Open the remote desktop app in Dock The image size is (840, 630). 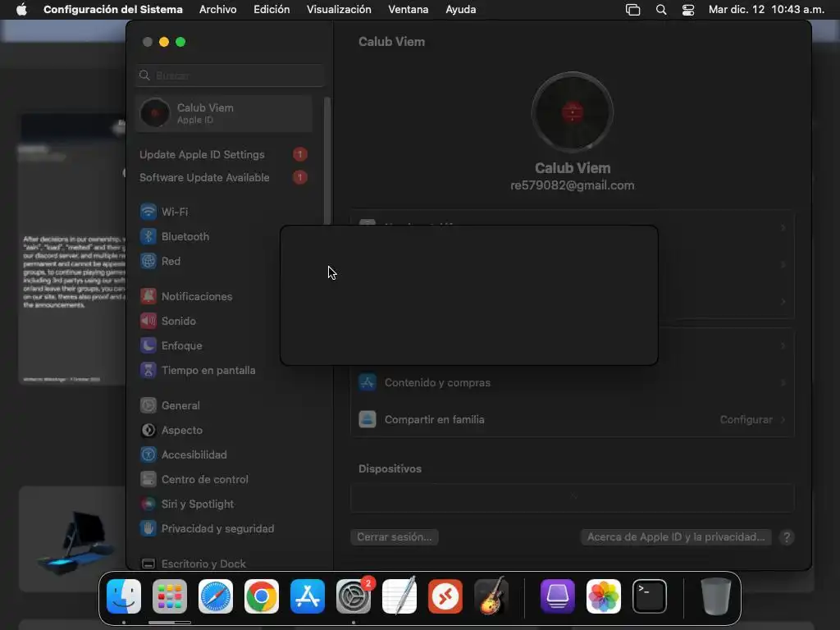[445, 596]
